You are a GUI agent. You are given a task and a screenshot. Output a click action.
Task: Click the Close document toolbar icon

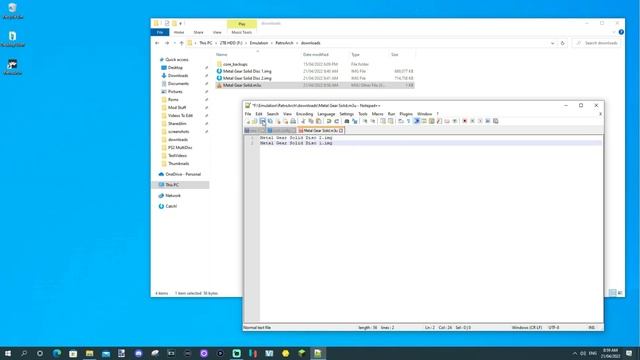(278, 121)
